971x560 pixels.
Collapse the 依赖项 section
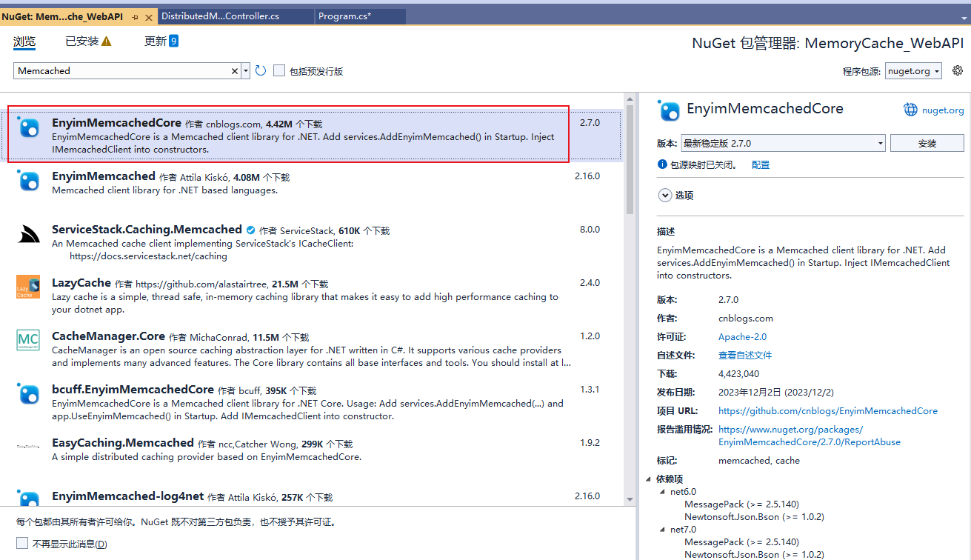coord(650,479)
